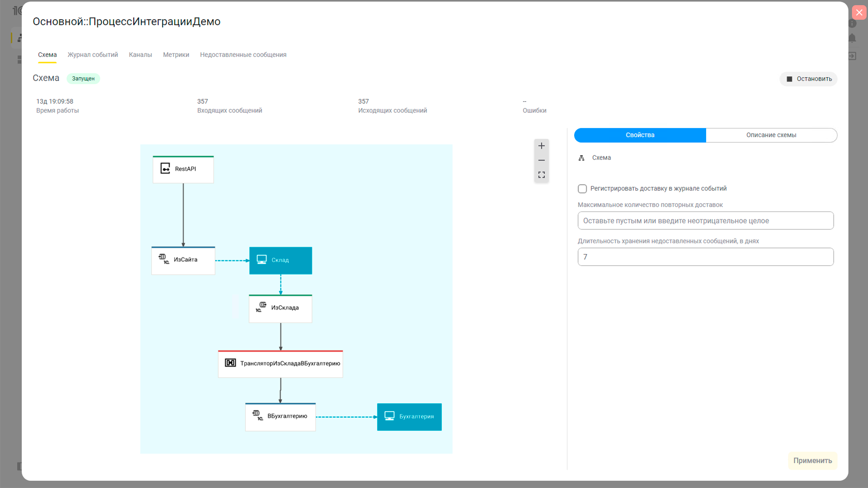Open the Недоставленные сообщения tab
The height and width of the screenshot is (488, 868).
point(243,55)
